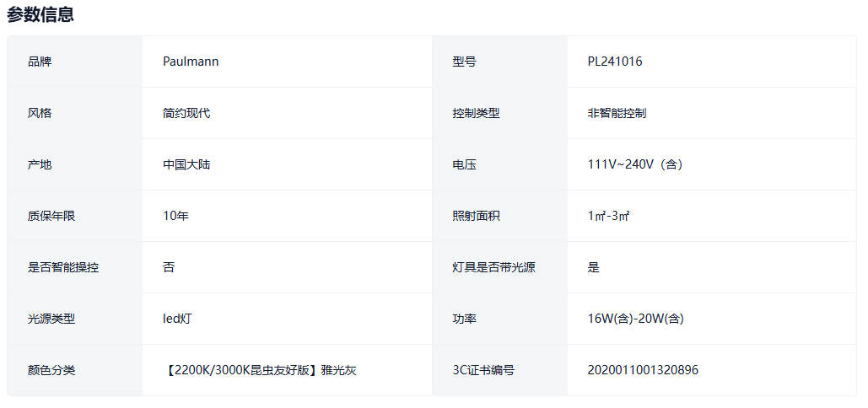Select the 中国大陆 origin value
The height and width of the screenshot is (408, 868).
[186, 164]
